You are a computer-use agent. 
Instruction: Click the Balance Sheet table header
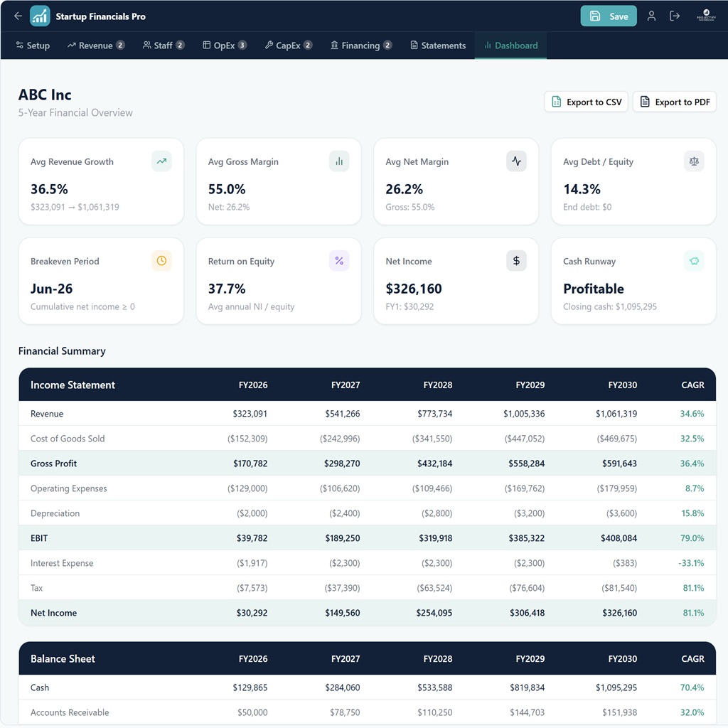[63, 659]
